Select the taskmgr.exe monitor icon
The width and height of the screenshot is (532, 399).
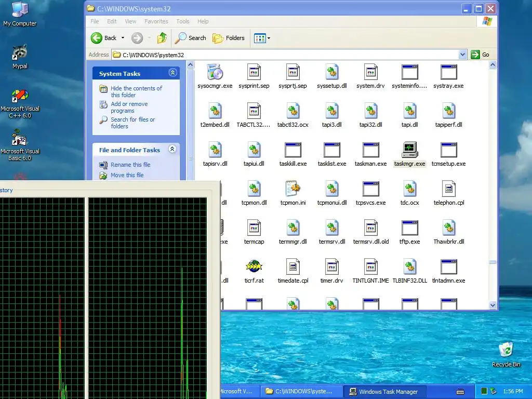409,150
